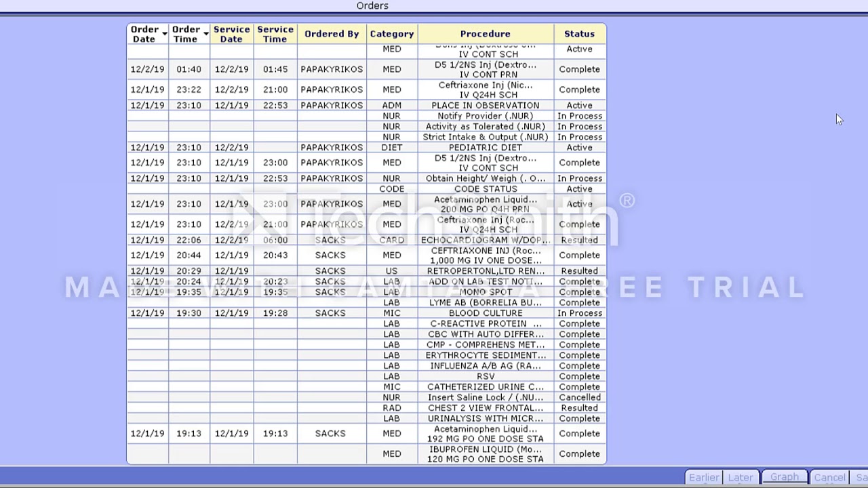Click the 23:22 order time cell
The image size is (868, 488).
(189, 89)
